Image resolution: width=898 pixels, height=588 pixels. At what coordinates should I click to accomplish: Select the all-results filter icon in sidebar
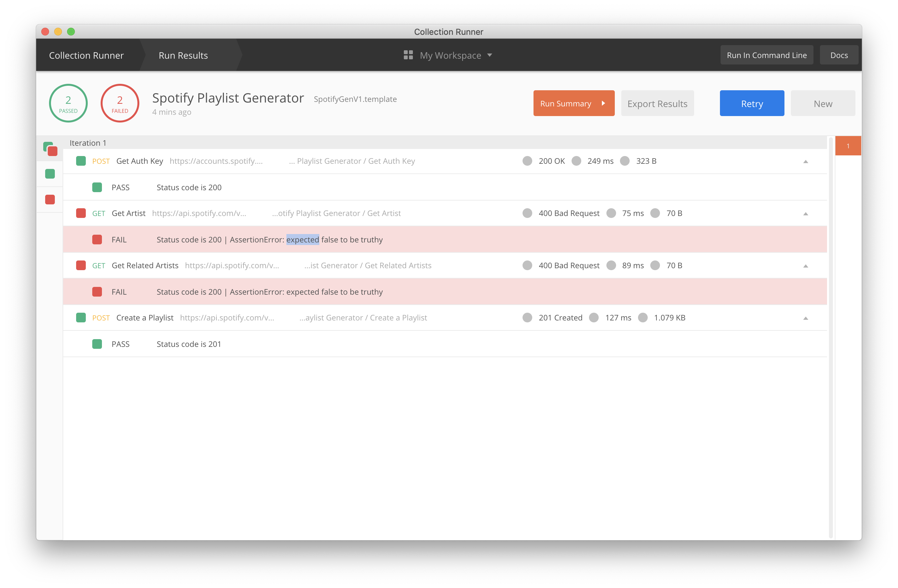click(x=50, y=149)
